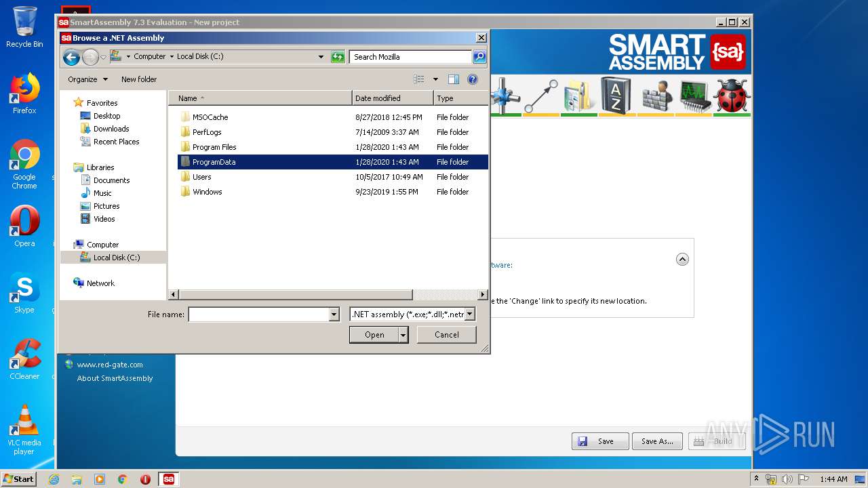Click in the Search Mozilla box
This screenshot has height=488, width=868.
(410, 57)
